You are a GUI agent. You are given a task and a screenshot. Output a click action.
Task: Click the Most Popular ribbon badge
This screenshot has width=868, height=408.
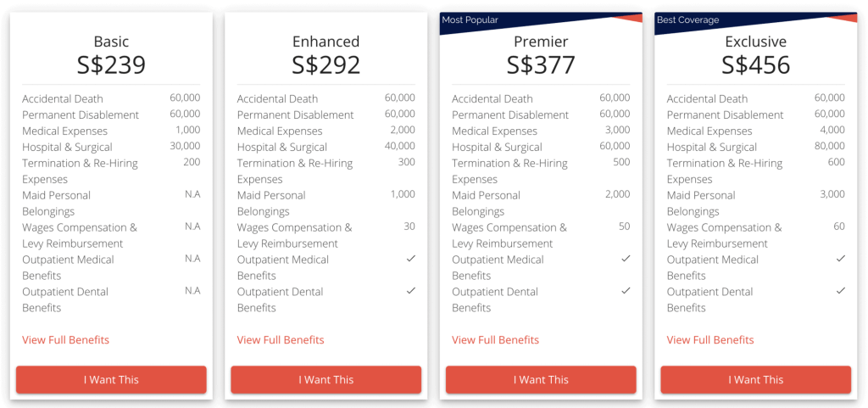(470, 20)
